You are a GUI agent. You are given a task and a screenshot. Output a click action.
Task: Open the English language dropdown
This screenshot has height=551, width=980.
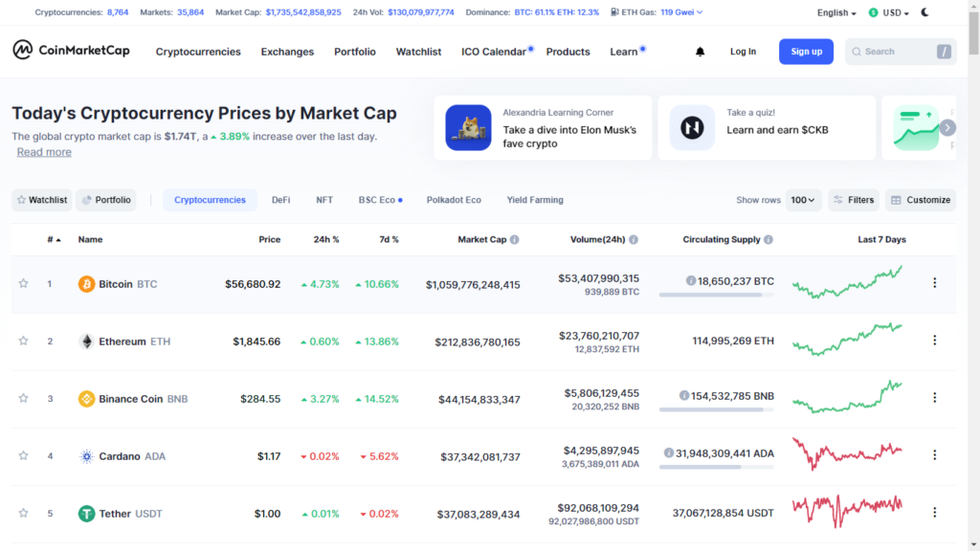pos(836,12)
